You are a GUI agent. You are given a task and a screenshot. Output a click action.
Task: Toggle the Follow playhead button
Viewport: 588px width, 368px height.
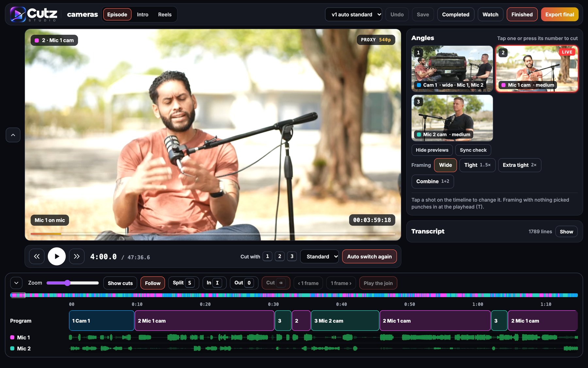pyautogui.click(x=153, y=283)
